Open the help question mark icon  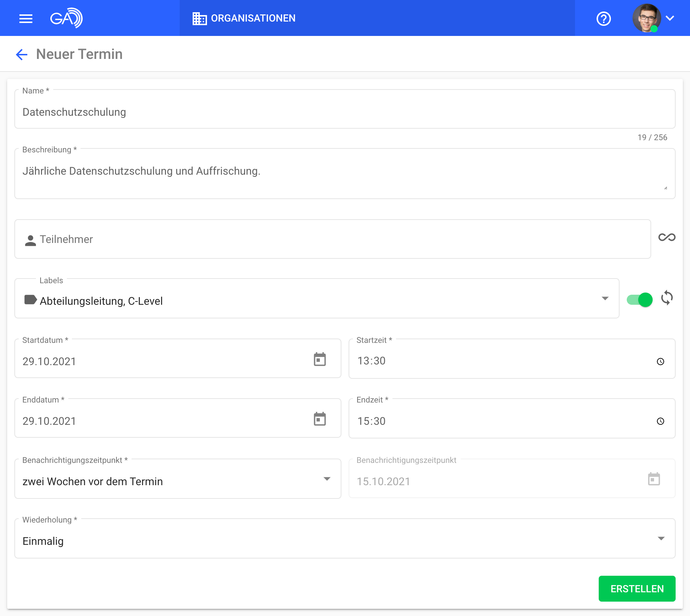pos(604,18)
